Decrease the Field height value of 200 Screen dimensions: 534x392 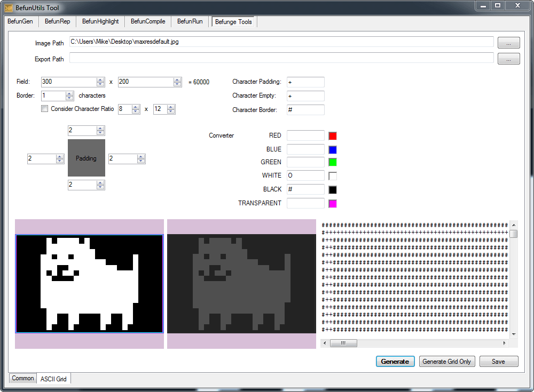(177, 84)
